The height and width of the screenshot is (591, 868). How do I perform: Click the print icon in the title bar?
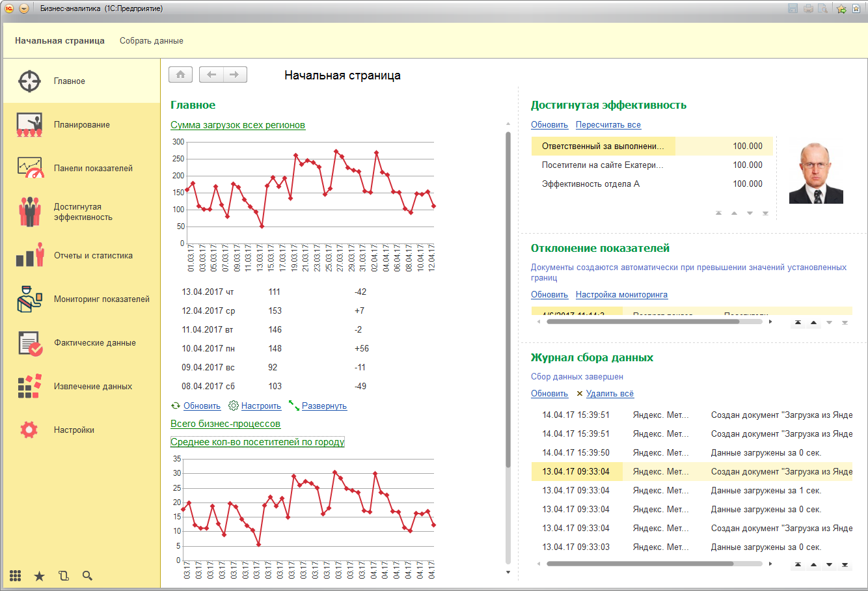point(808,8)
